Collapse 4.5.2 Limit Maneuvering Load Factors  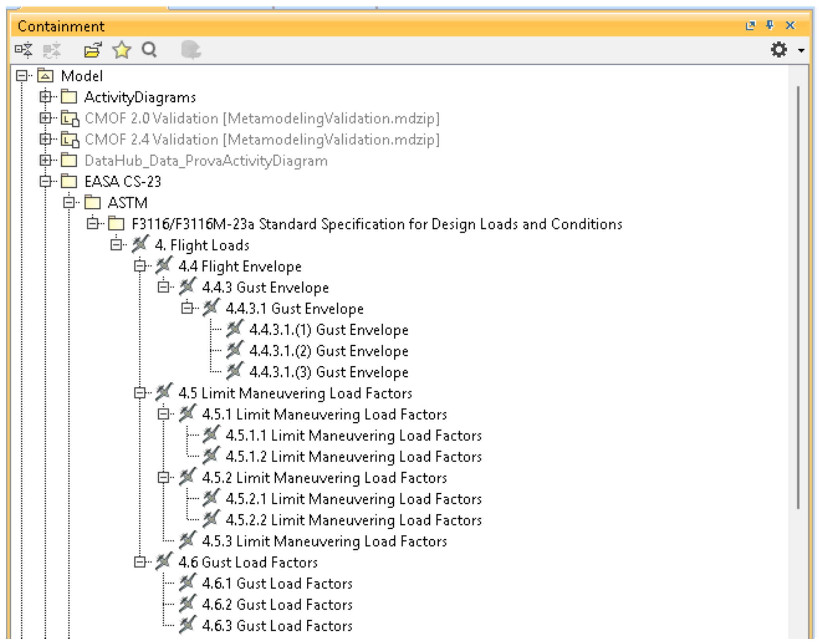(x=163, y=477)
